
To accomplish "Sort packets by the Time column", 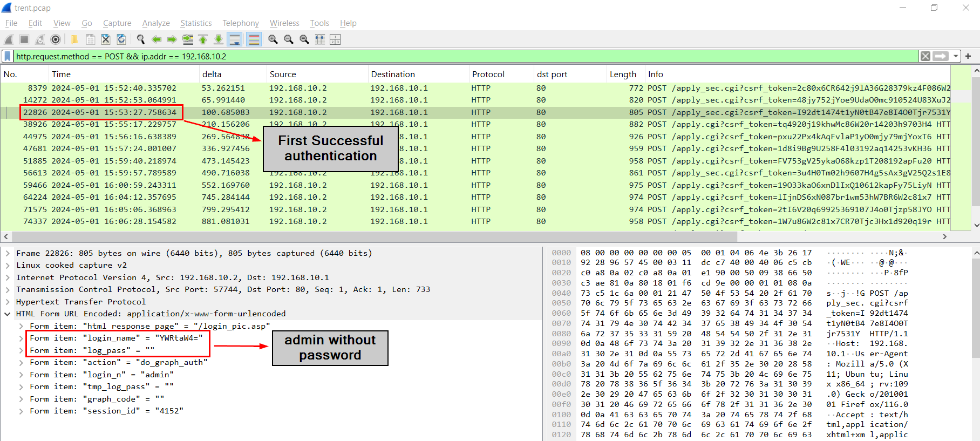I will point(124,74).
